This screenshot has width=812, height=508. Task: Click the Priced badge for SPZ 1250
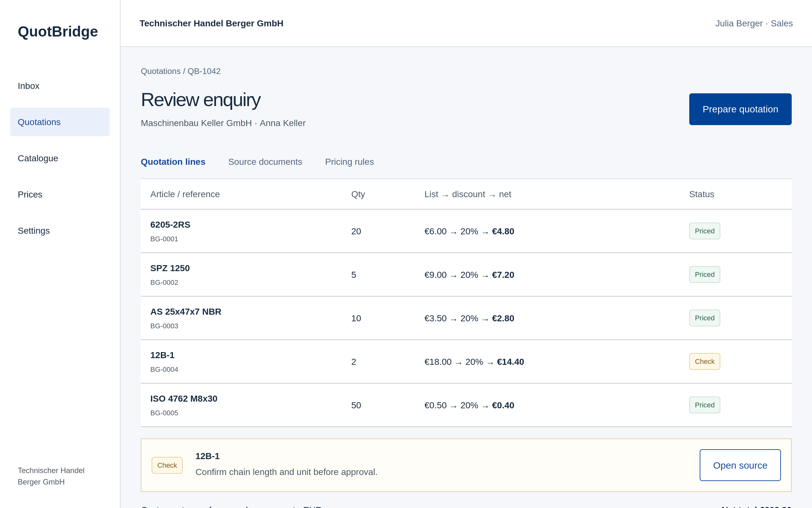pyautogui.click(x=704, y=275)
